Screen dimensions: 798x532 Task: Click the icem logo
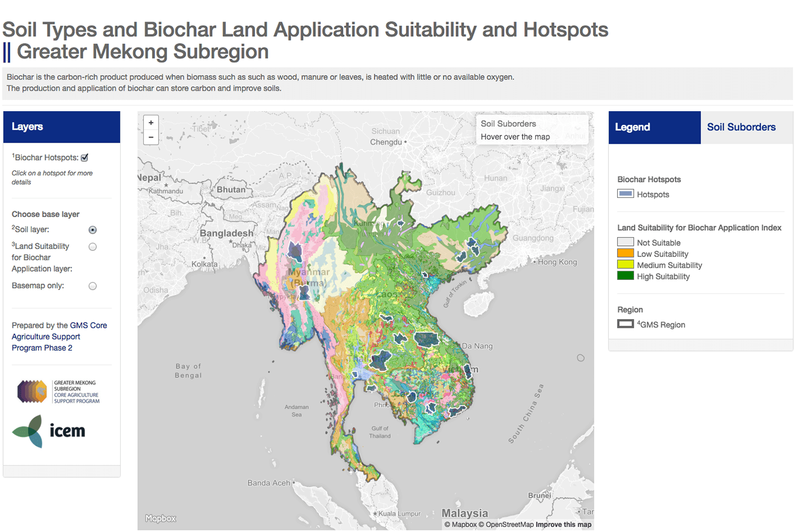click(49, 431)
